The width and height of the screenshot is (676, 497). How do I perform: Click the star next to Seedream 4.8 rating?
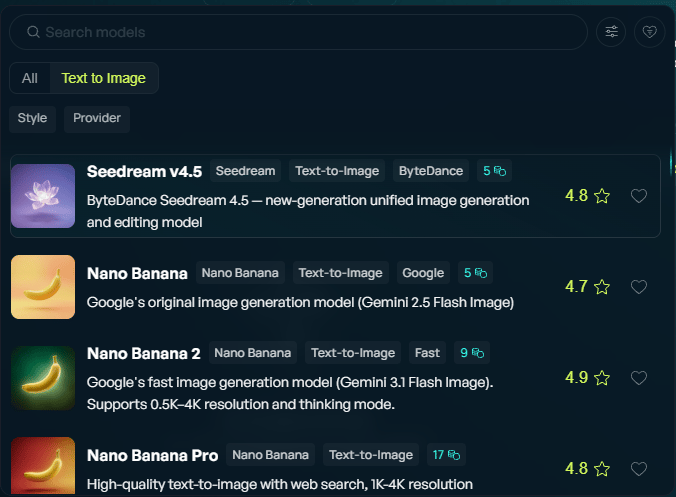[602, 196]
